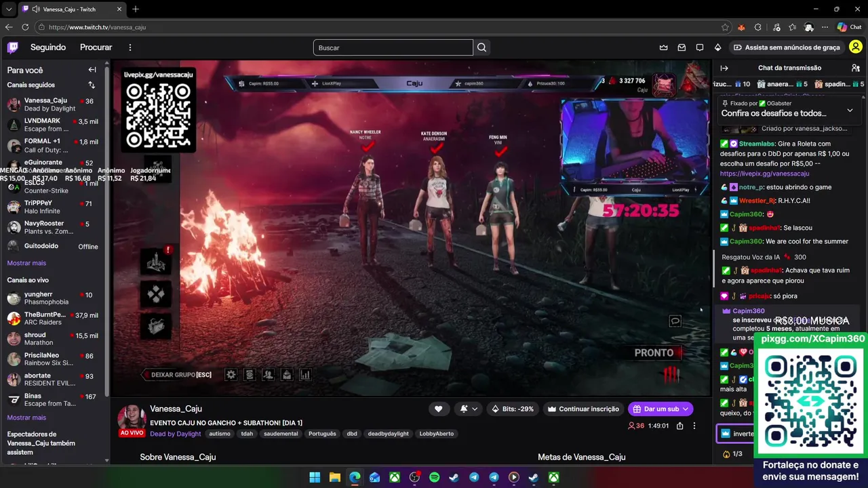Open the Prime loot crown icon

(664, 47)
